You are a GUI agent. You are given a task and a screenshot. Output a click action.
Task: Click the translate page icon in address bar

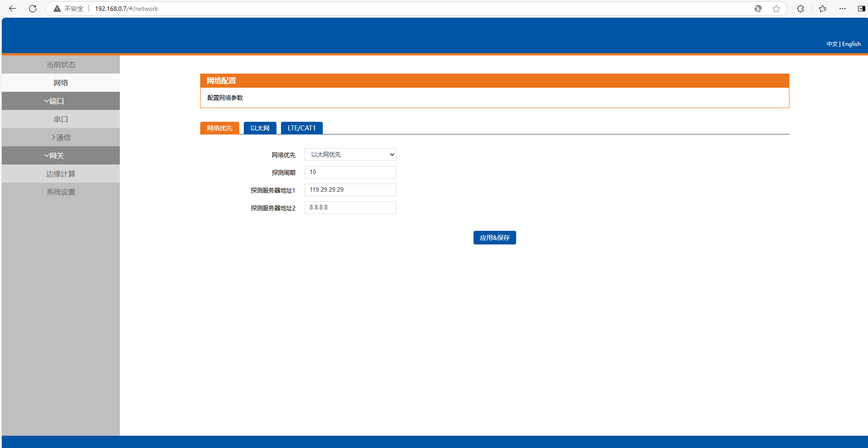pos(758,9)
